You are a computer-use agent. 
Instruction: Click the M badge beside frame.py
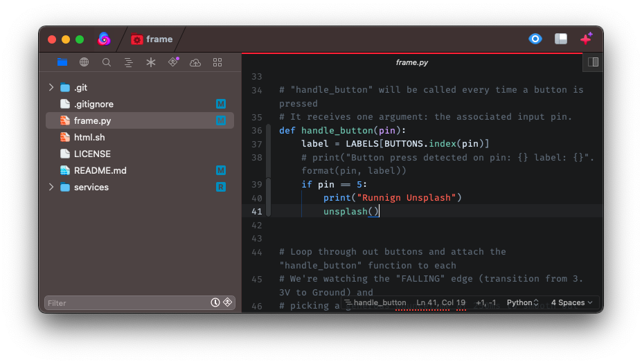coord(221,120)
